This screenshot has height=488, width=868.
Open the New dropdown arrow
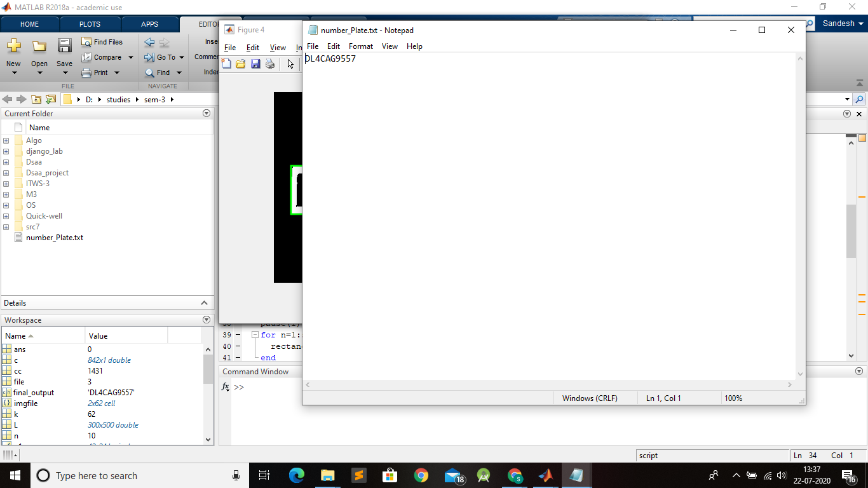(x=13, y=73)
